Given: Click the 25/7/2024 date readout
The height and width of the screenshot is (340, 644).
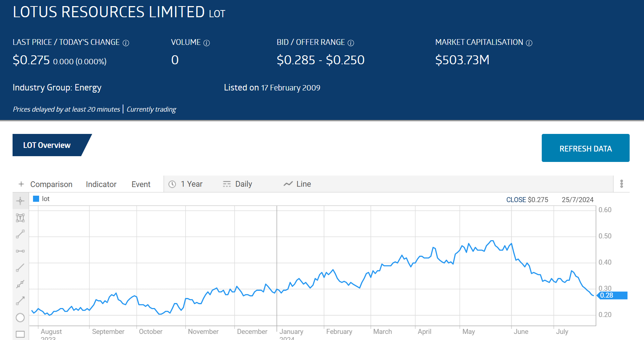Looking at the screenshot, I should point(578,200).
